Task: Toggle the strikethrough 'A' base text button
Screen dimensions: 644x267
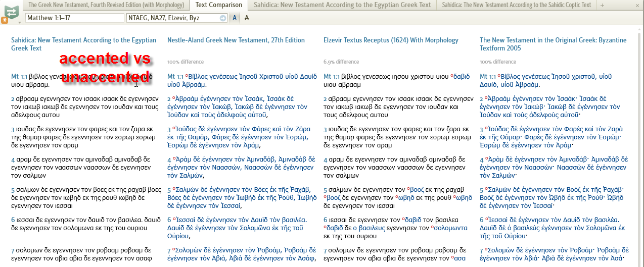Action: 247,18
